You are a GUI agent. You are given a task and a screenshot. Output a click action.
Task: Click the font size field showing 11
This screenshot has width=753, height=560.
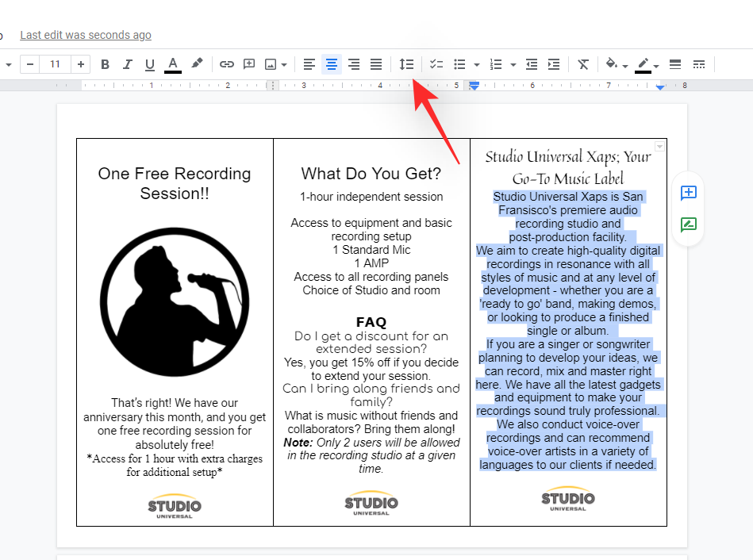55,64
